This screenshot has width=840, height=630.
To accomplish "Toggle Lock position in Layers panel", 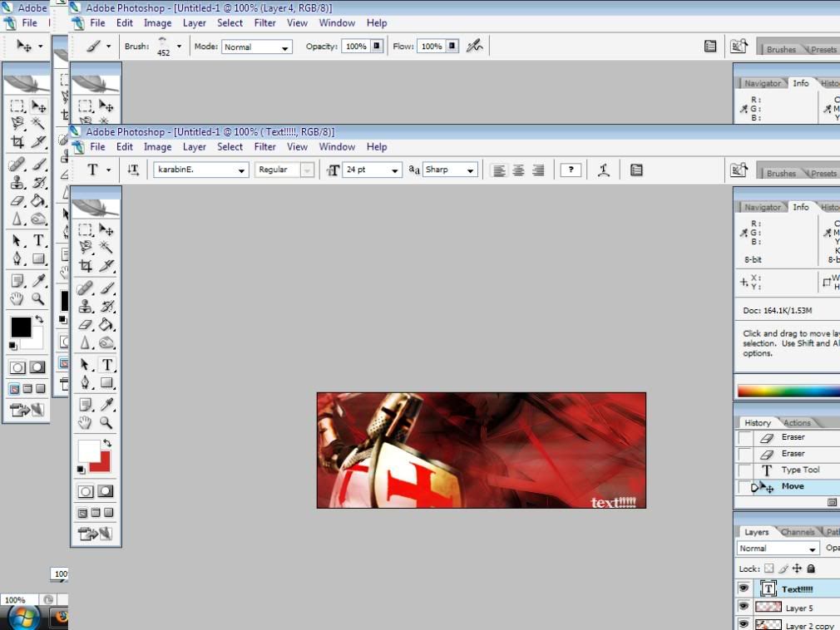I will [797, 568].
